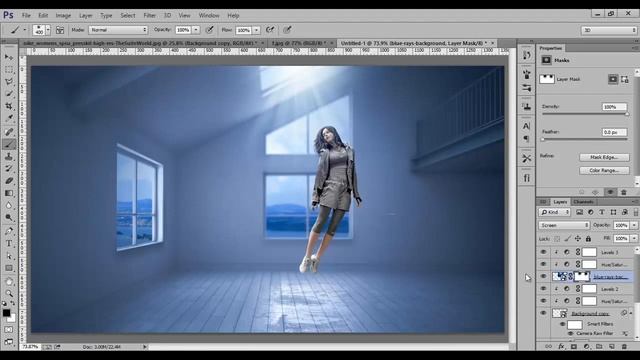
Task: Add layer style with fx icon
Action: coord(561,346)
